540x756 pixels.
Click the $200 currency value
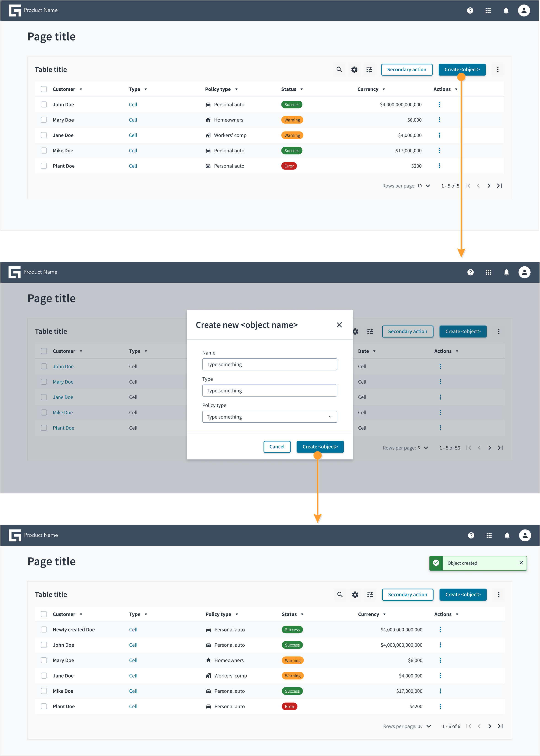(416, 166)
